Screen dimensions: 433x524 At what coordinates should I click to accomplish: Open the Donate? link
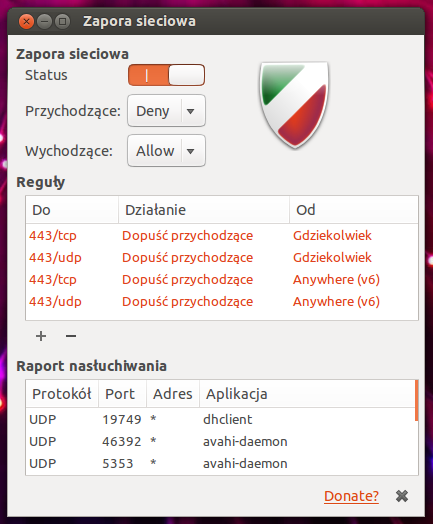[x=351, y=496]
